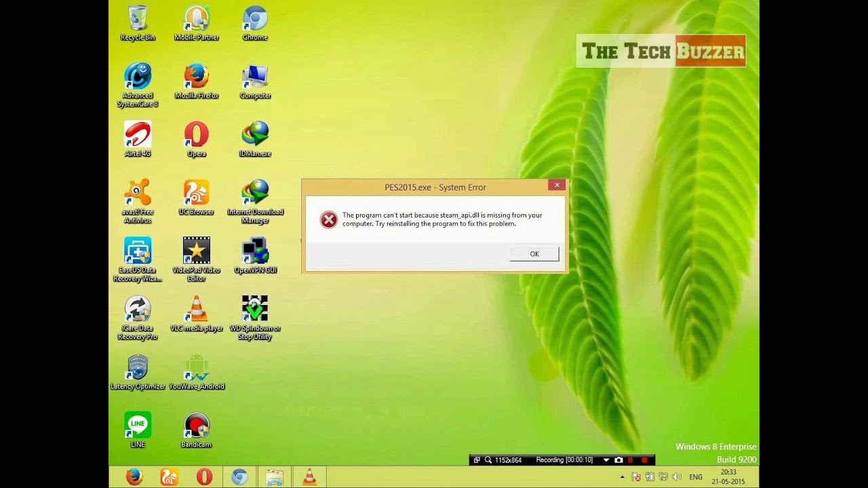Image resolution: width=868 pixels, height=488 pixels.
Task: Select the IDMan.exe desktop icon
Action: (x=255, y=139)
